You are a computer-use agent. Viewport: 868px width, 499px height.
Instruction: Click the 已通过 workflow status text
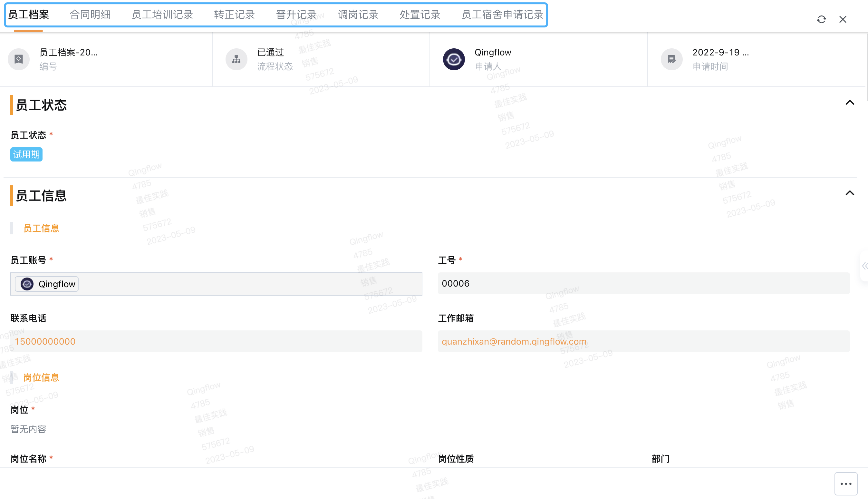tap(271, 53)
